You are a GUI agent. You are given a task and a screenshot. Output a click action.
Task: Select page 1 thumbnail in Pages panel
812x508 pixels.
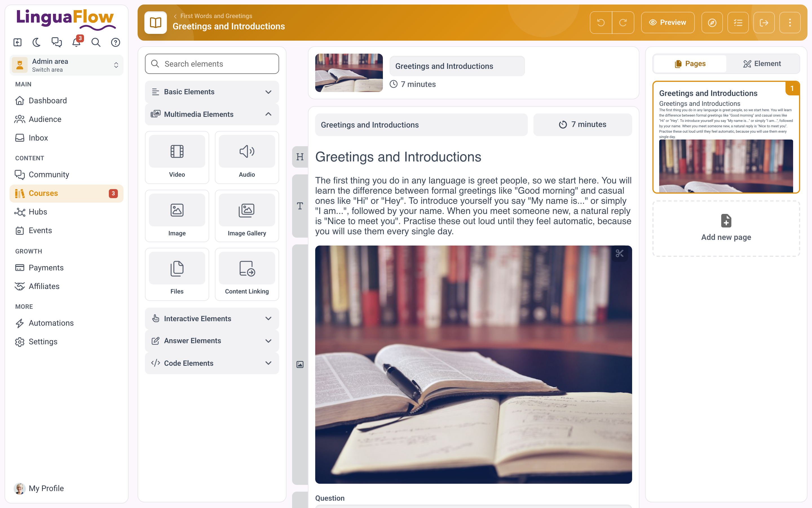(x=726, y=137)
